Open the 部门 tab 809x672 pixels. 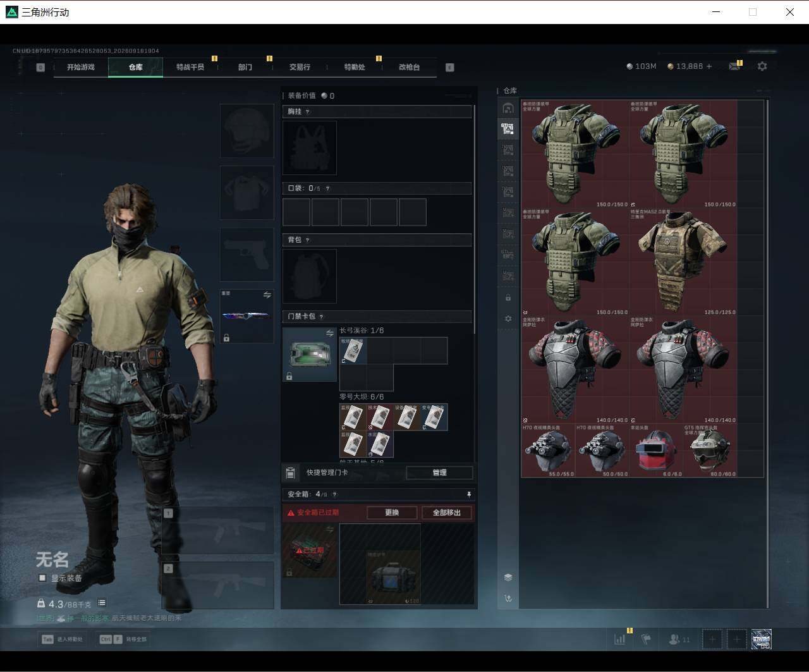245,67
